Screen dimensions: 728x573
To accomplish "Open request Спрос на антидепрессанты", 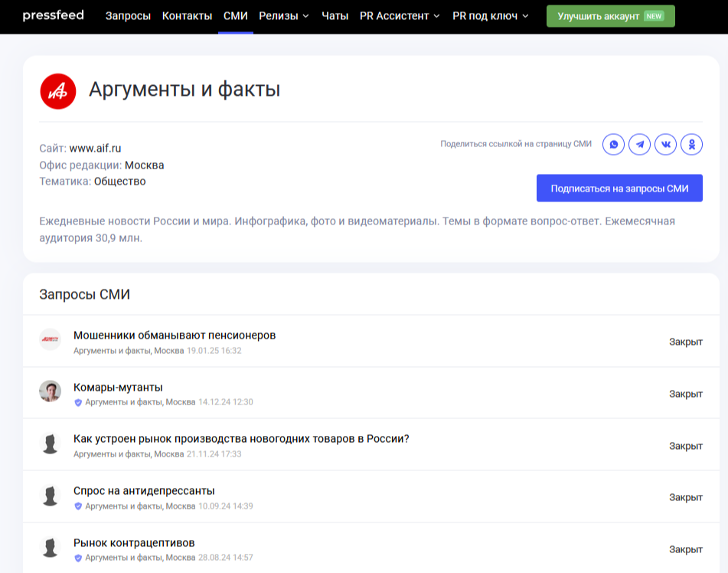I will coord(144,491).
